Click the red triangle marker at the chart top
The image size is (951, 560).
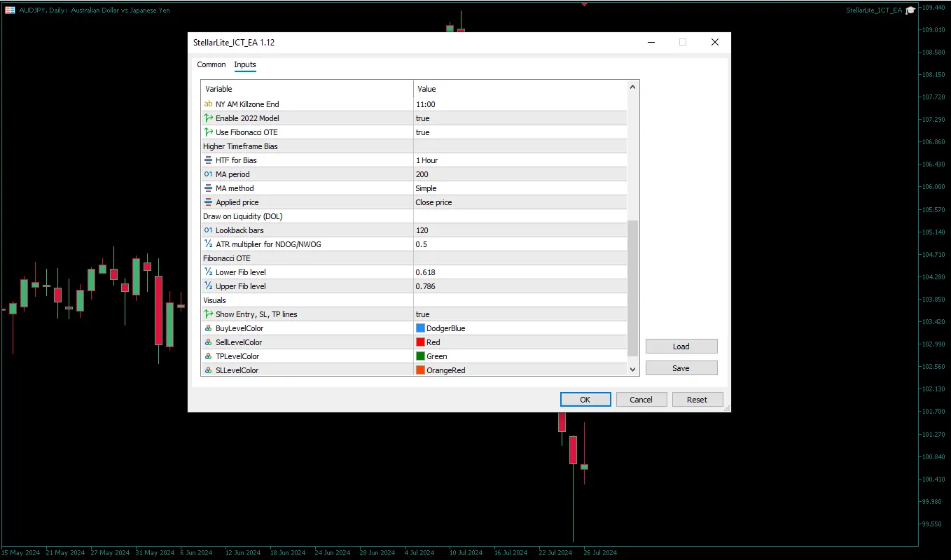click(x=584, y=4)
